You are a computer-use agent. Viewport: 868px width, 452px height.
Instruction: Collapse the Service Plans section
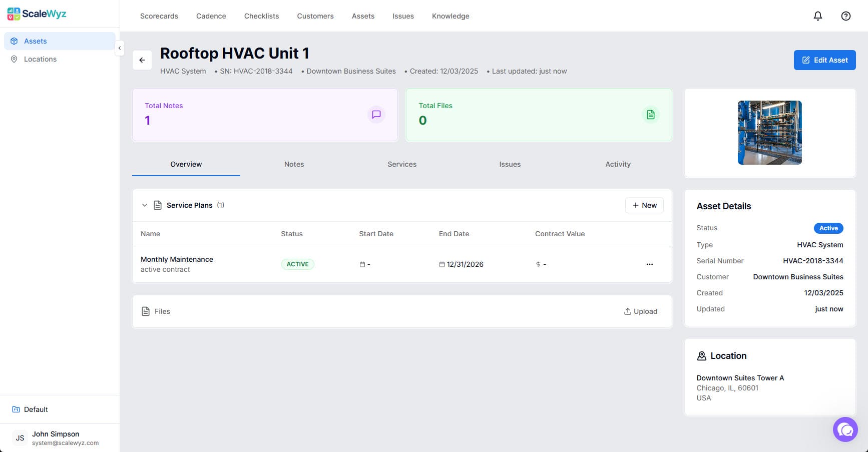(145, 205)
